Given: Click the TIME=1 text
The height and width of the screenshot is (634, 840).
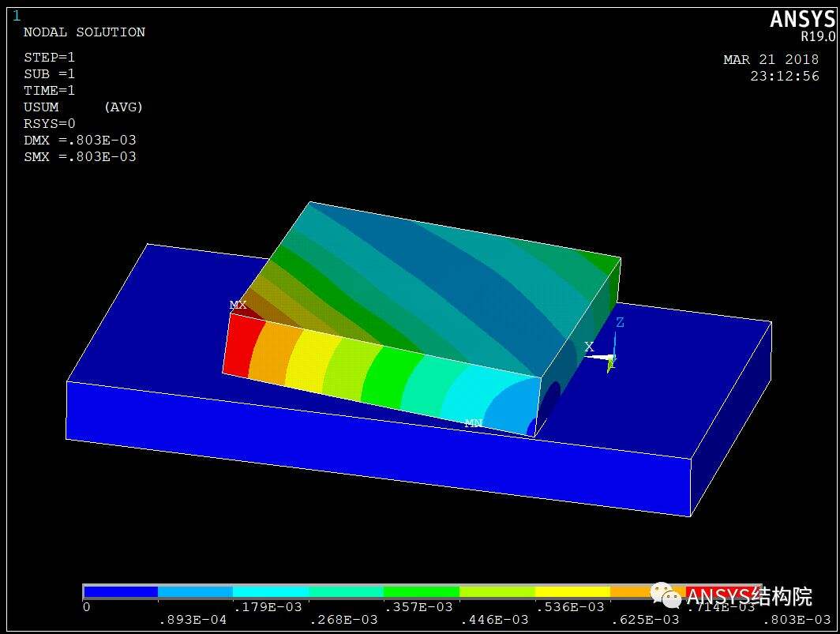Looking at the screenshot, I should click(49, 91).
